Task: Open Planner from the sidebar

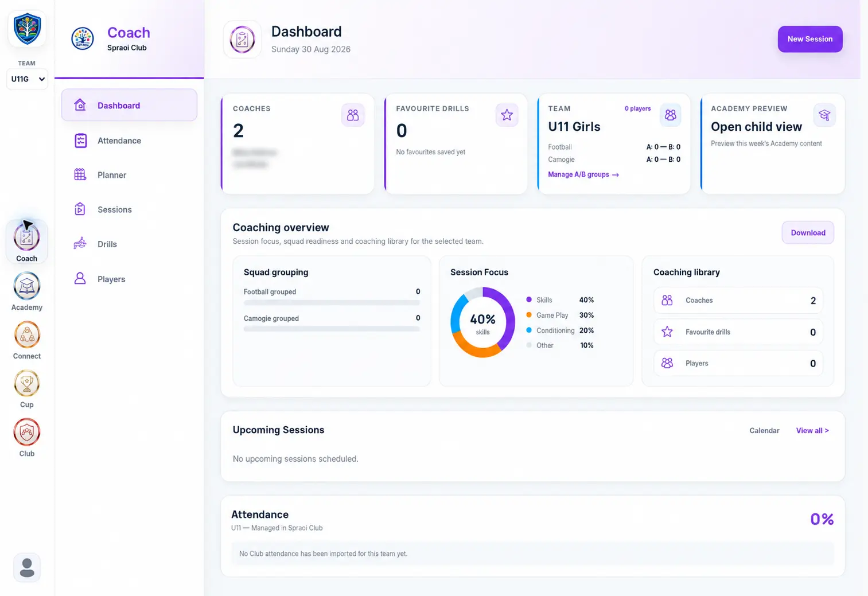Action: 129,175
